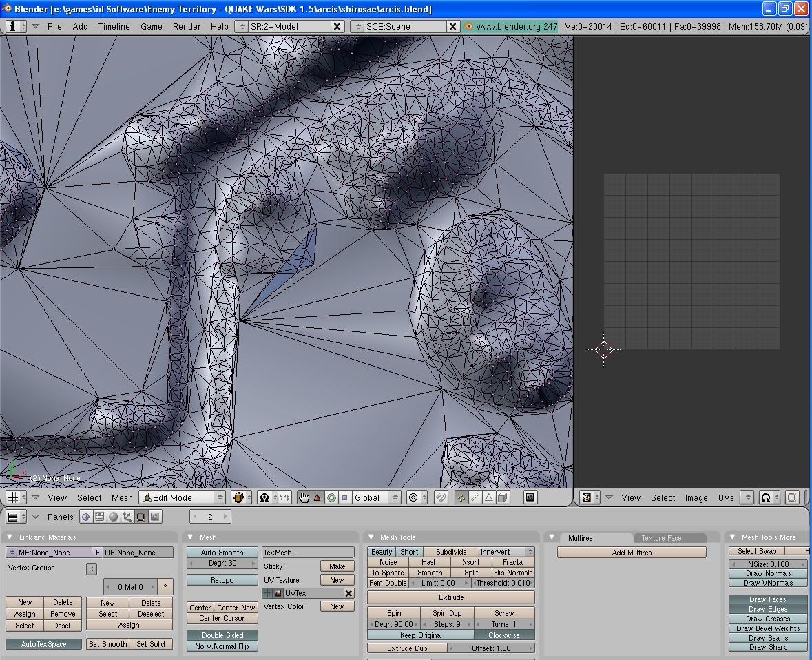Switch to face select mode icon
Viewport: 812px width, 660px height.
coord(488,497)
